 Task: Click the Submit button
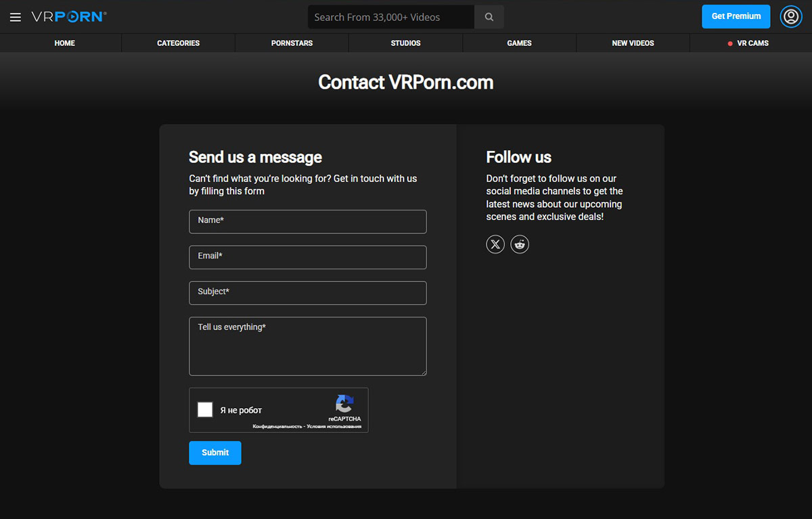(x=215, y=453)
